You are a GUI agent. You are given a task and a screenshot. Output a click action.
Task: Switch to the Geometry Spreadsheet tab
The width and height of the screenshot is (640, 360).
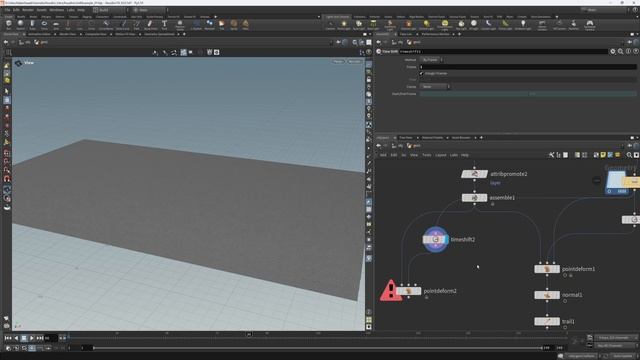click(159, 34)
